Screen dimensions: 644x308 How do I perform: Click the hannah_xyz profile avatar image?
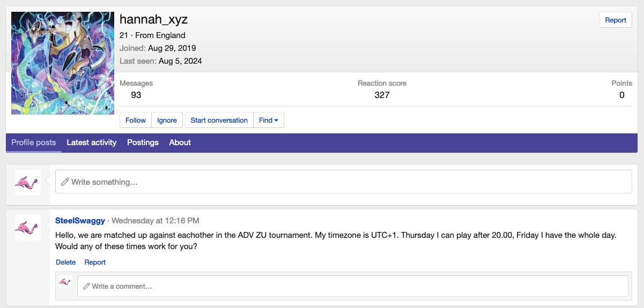(x=63, y=63)
